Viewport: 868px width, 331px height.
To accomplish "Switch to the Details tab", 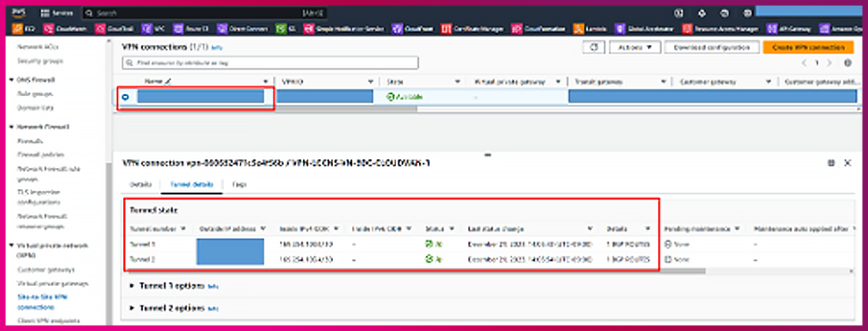I will tap(140, 184).
